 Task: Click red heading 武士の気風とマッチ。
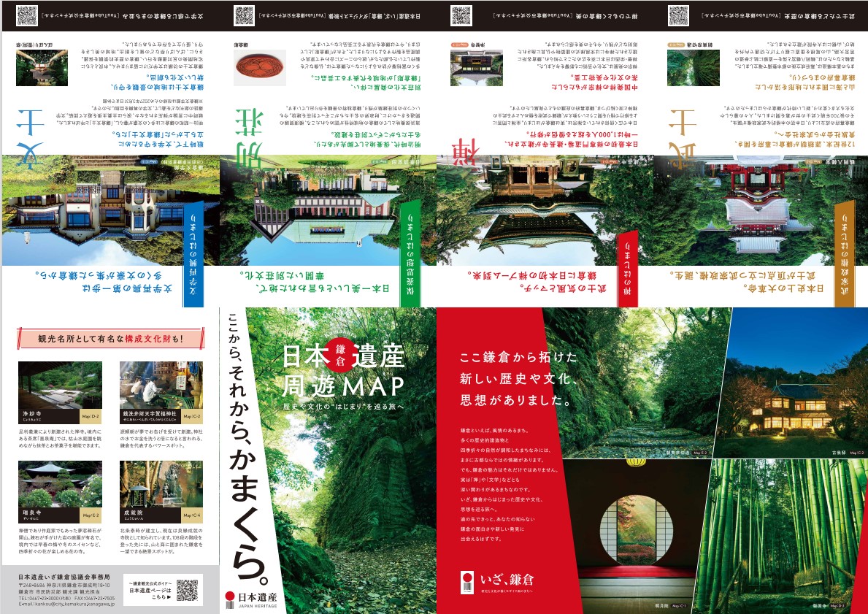click(x=563, y=288)
